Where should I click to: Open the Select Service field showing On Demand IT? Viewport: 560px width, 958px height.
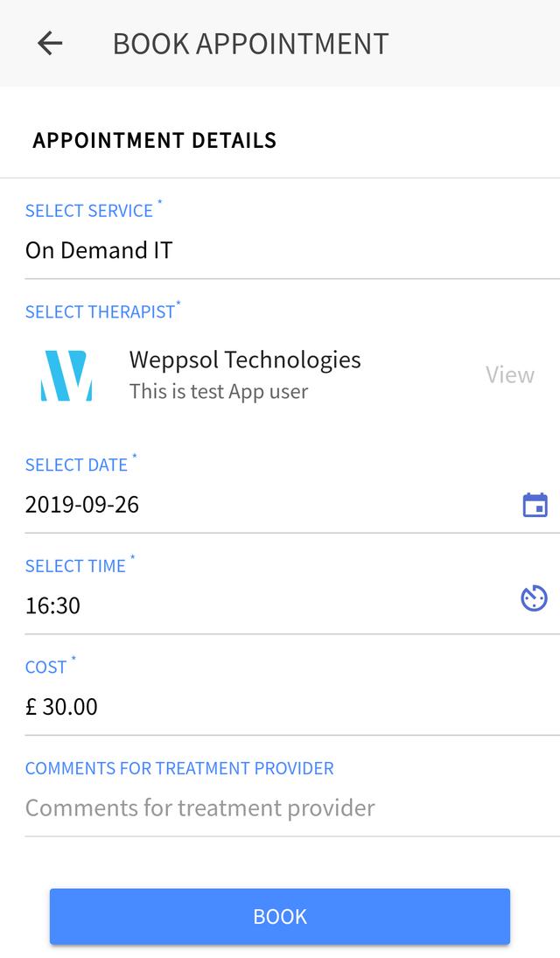click(x=292, y=250)
